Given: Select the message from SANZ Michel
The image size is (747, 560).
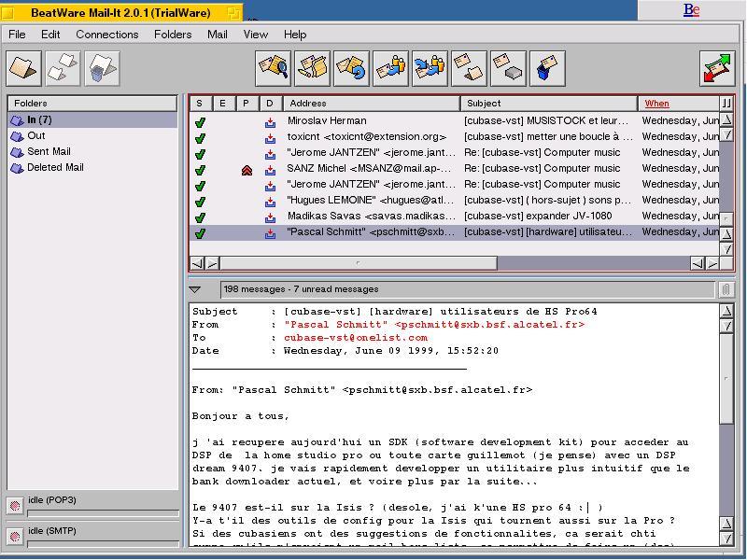Looking at the screenshot, I should coord(455,169).
